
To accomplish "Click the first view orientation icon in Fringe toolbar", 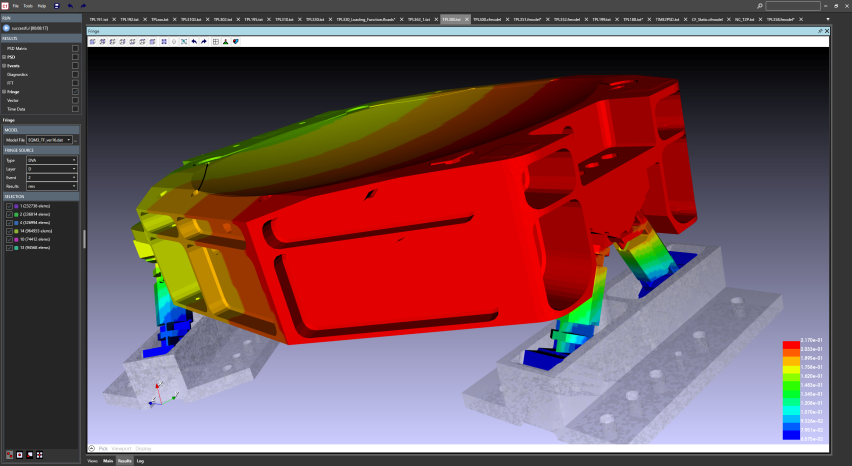I will (x=93, y=41).
